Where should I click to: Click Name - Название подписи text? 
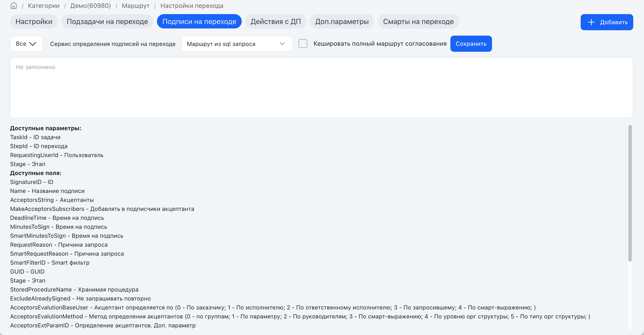[47, 191]
